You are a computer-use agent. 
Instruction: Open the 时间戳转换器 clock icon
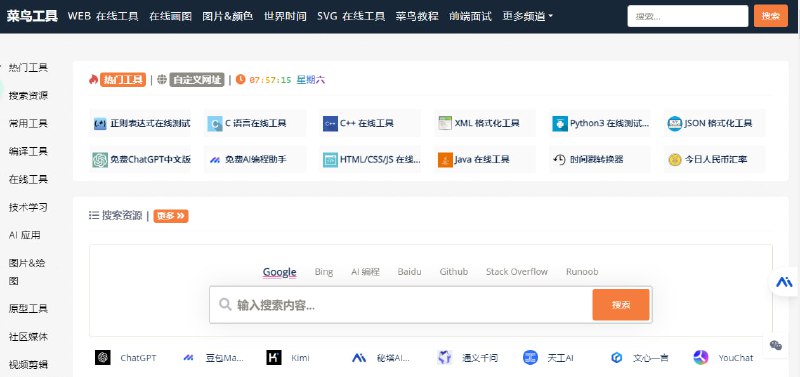tap(559, 160)
